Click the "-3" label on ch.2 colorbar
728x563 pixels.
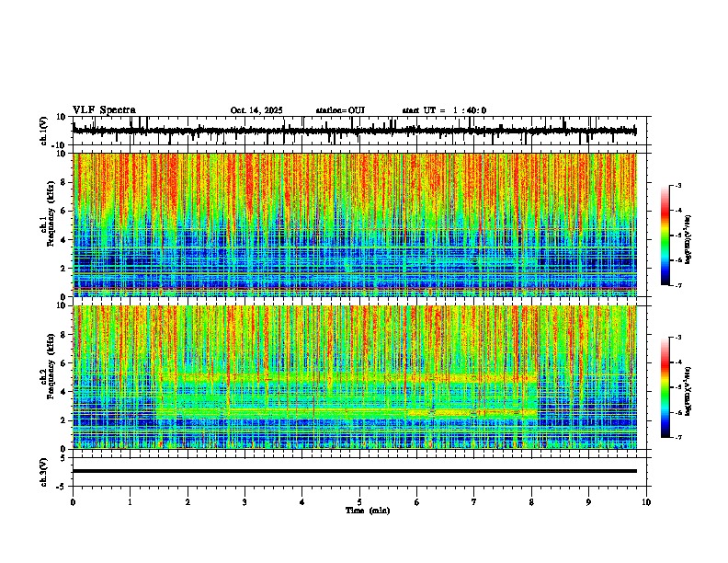pos(678,338)
